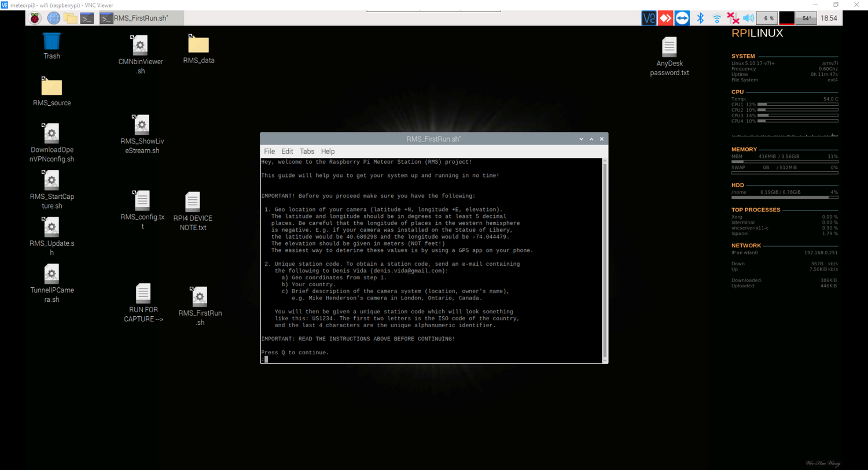868x470 pixels.
Task: Open the terminal Help menu
Action: pos(328,151)
